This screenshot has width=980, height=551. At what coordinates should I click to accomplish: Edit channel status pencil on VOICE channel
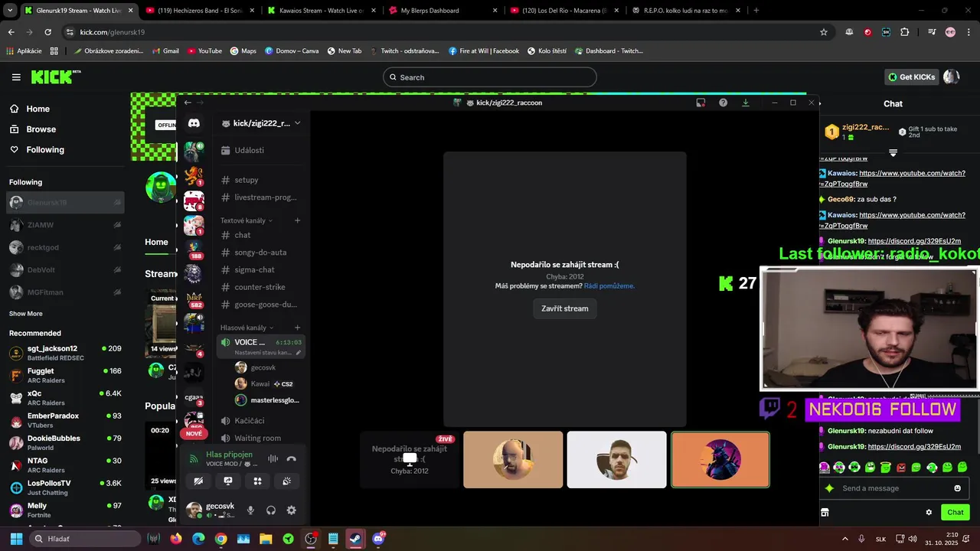(299, 353)
